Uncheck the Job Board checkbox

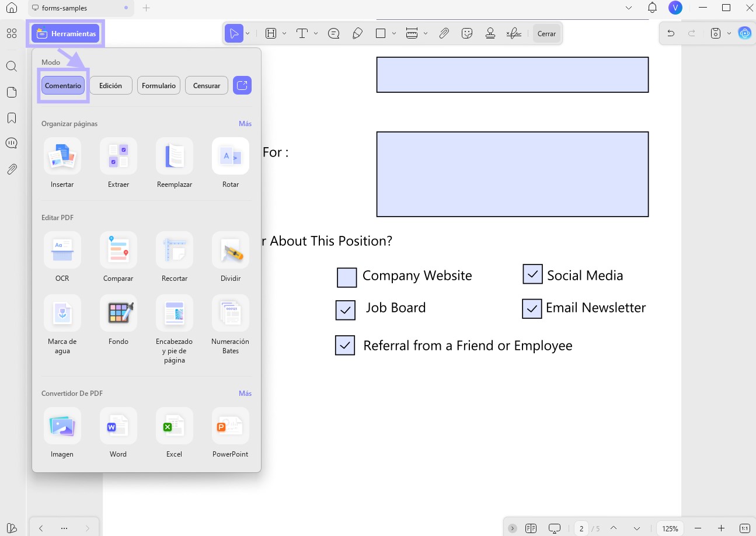point(346,310)
